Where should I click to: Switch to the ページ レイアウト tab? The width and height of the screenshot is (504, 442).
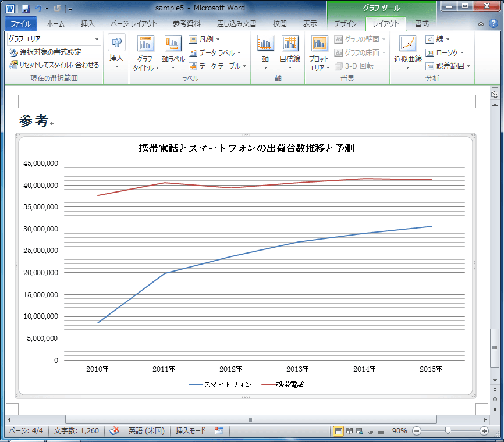pos(134,23)
